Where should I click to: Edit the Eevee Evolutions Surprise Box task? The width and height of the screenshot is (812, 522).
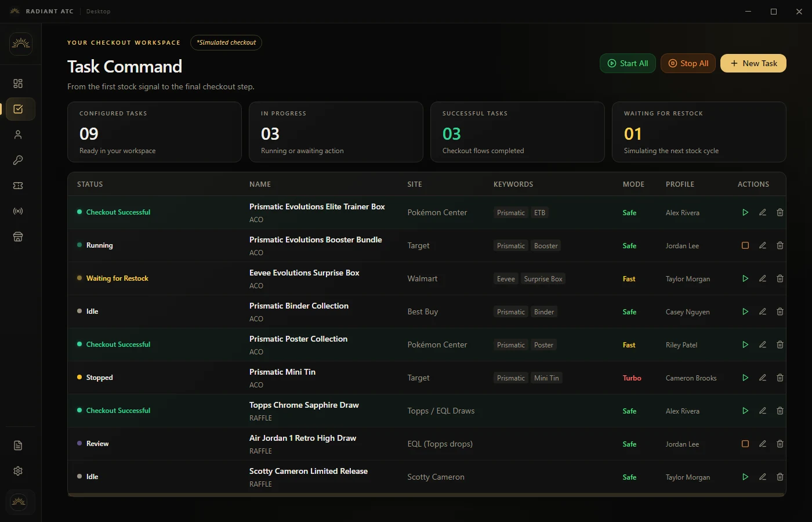click(763, 278)
